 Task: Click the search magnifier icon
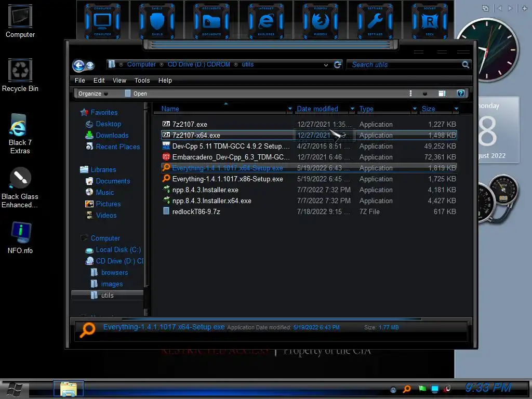point(465,64)
